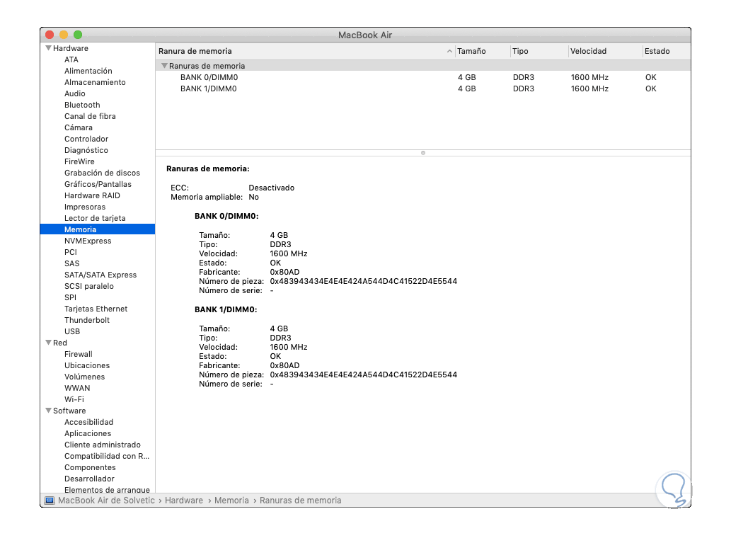Collapse the Software section triangle
Viewport: 731px width, 560px height.
pyautogui.click(x=49, y=411)
